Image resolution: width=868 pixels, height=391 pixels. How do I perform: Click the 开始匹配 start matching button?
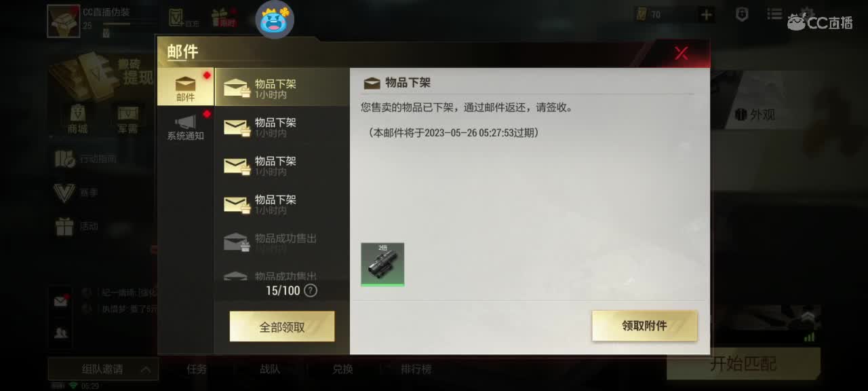click(743, 364)
